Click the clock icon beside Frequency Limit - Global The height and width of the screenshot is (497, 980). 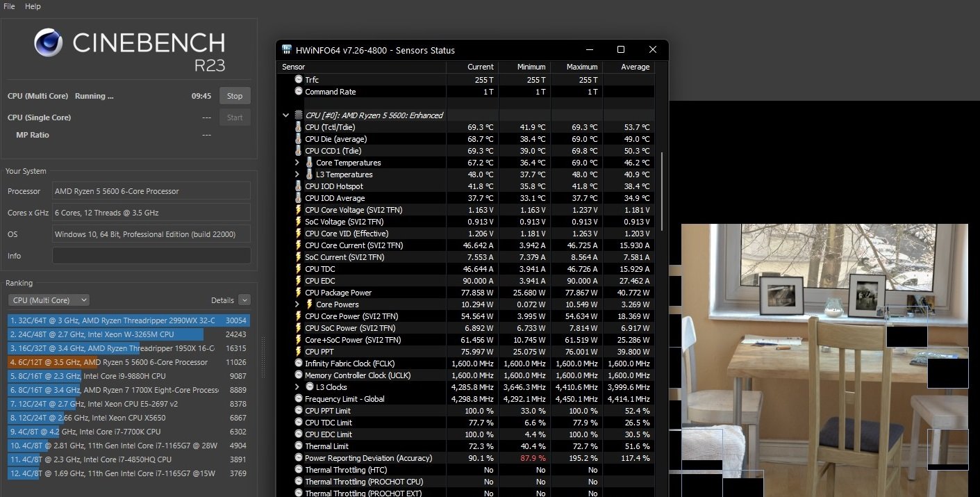point(299,399)
